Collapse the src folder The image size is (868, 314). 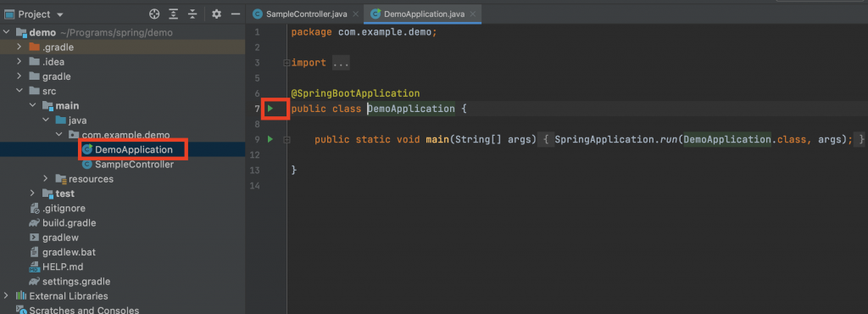tap(19, 91)
